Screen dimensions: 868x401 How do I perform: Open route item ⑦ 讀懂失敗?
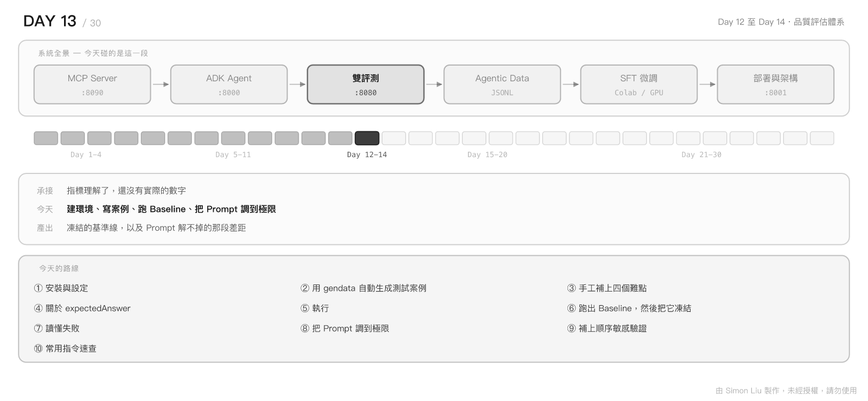click(56, 328)
